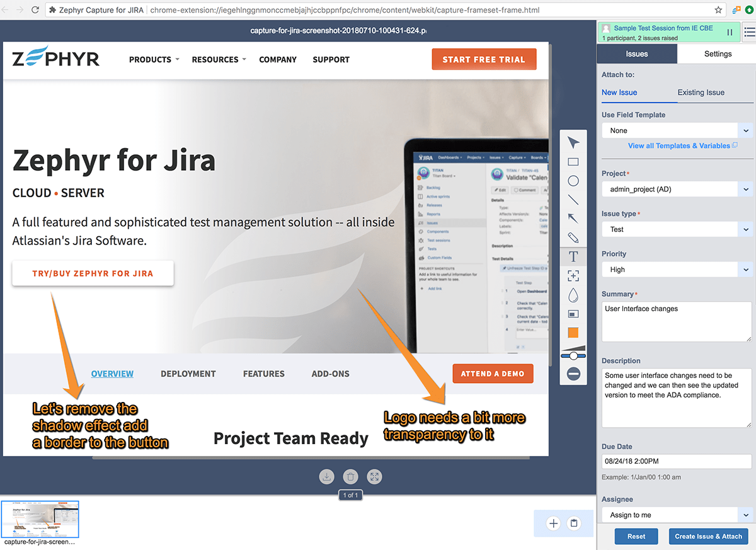
Task: Pick the straight line drawing tool
Action: click(573, 200)
